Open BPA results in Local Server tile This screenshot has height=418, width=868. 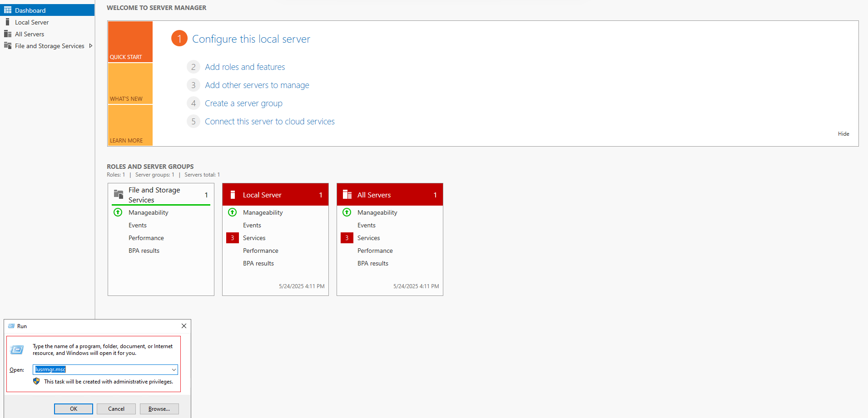[x=258, y=263]
